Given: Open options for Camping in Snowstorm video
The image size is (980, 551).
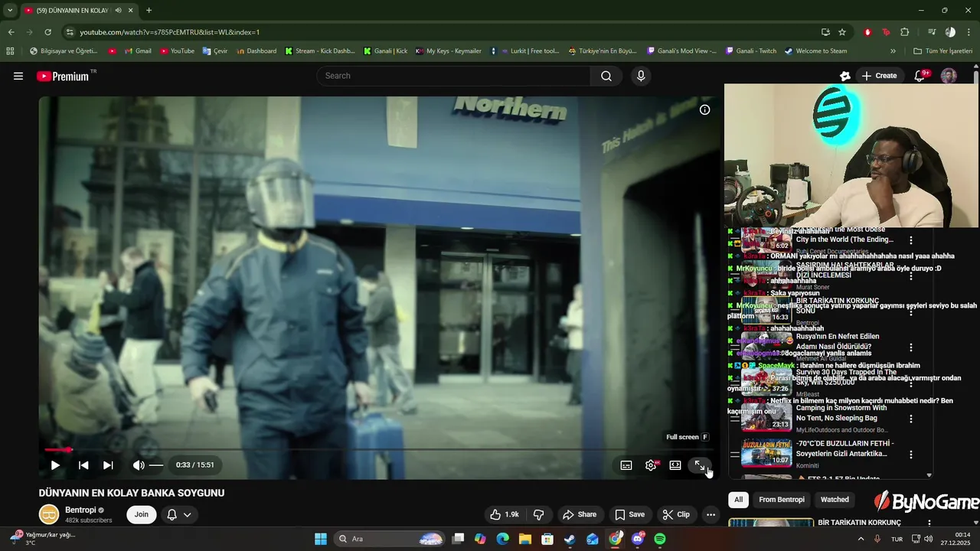Looking at the screenshot, I should pyautogui.click(x=911, y=419).
